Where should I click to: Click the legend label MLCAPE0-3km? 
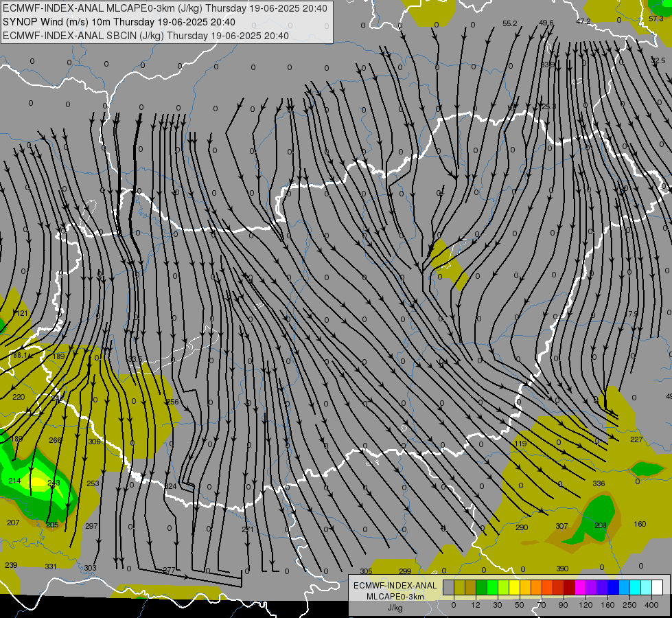click(395, 597)
